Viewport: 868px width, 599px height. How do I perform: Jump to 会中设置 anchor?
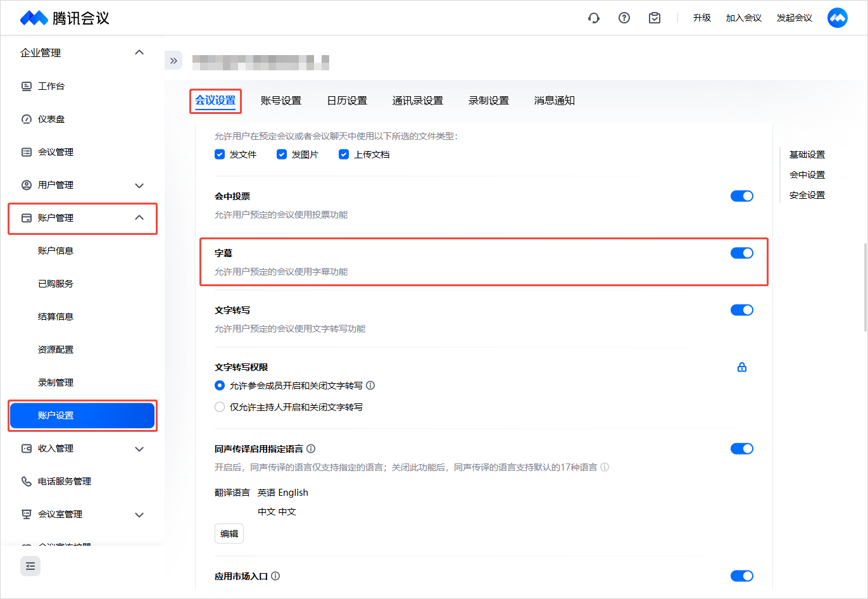(x=807, y=175)
